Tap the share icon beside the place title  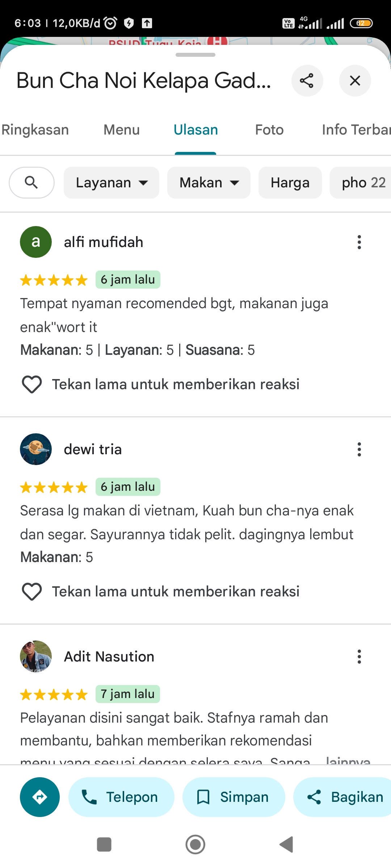[x=307, y=81]
